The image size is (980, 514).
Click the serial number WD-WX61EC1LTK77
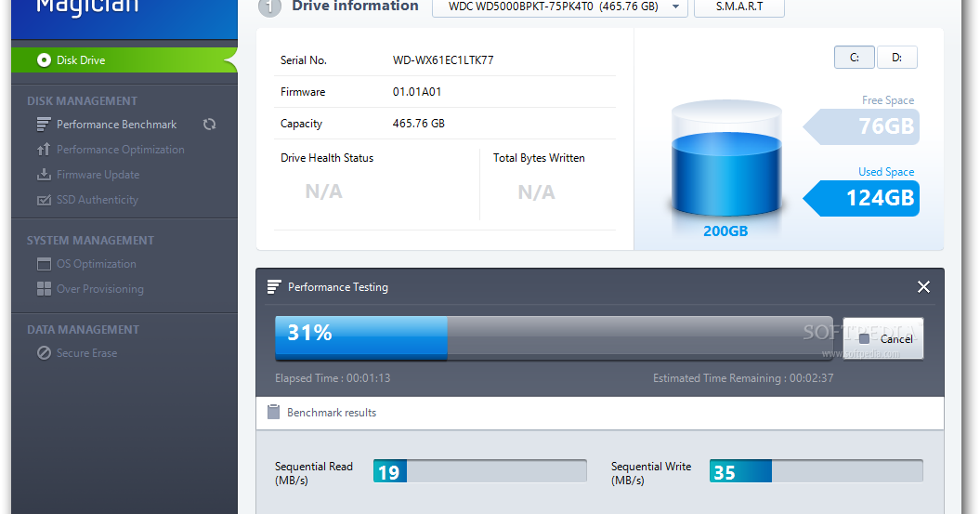click(x=443, y=60)
